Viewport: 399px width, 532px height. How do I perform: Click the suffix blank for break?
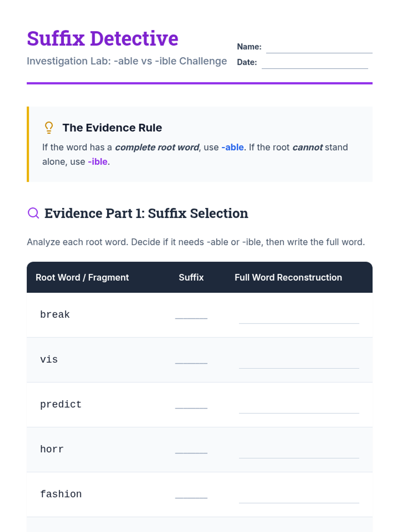coord(191,315)
